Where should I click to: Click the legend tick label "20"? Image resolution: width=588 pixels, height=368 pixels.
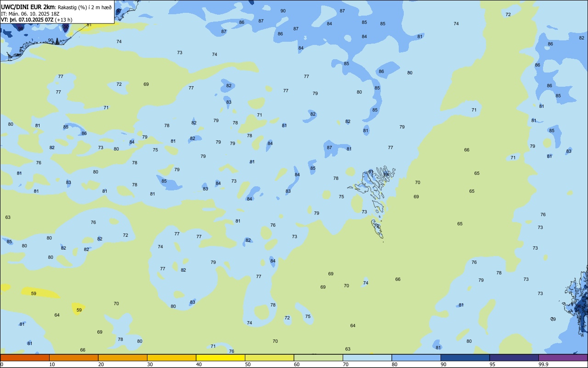(x=101, y=364)
